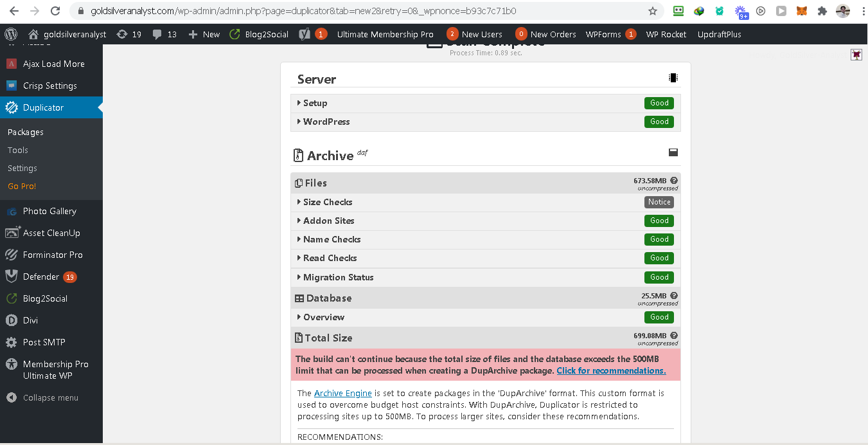Open Crisp Settings menu item
Viewport: 868px width, 445px height.
(51, 86)
